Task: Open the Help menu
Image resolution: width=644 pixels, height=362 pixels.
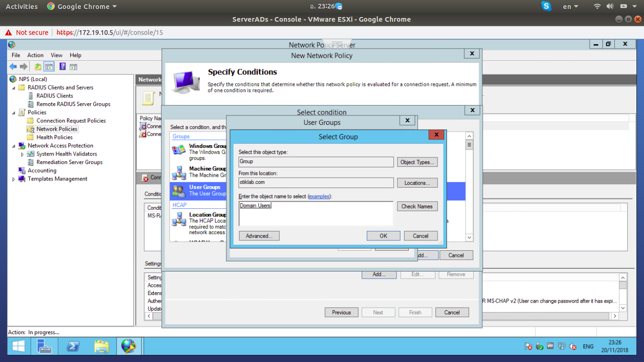Action: click(x=75, y=55)
